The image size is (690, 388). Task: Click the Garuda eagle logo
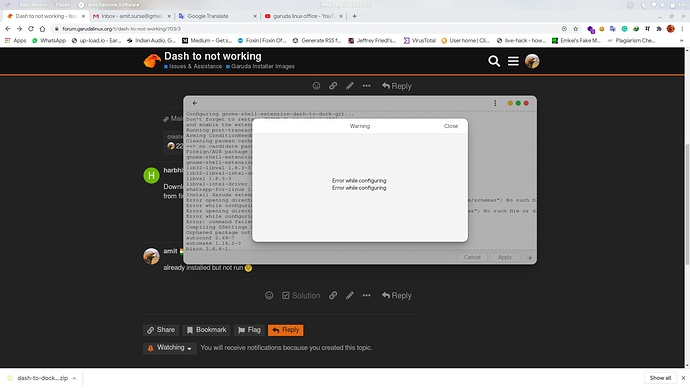152,61
